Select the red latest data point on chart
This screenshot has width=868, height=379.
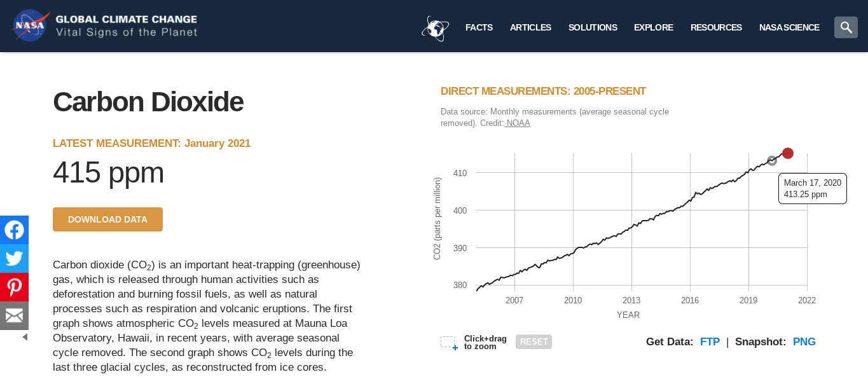click(x=788, y=153)
